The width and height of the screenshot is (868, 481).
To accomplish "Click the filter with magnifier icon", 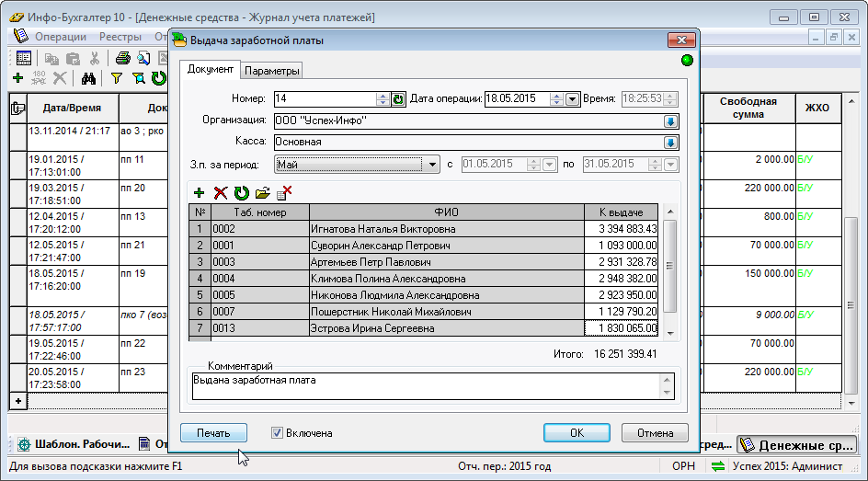I will coord(139,78).
